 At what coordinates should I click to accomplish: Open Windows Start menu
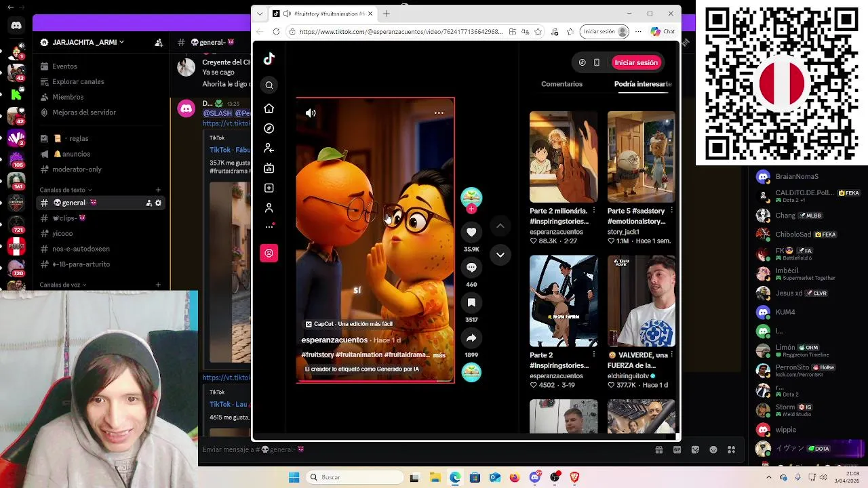(294, 477)
